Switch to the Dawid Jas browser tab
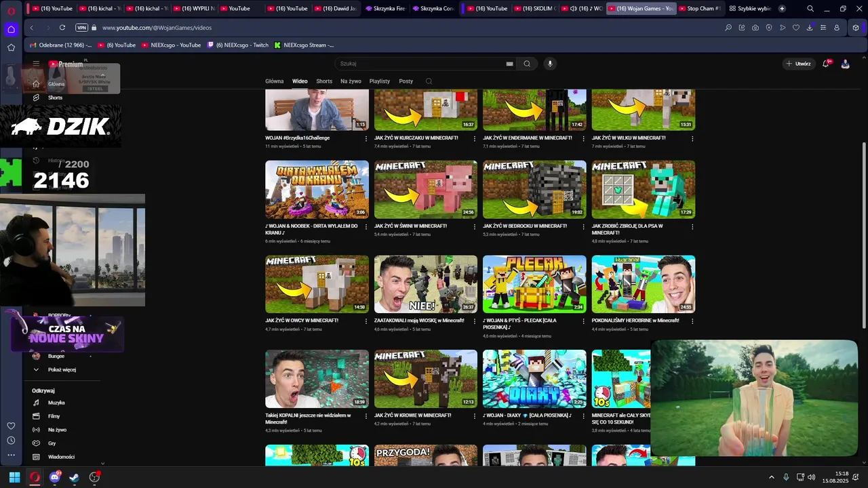The height and width of the screenshot is (488, 868). (335, 9)
